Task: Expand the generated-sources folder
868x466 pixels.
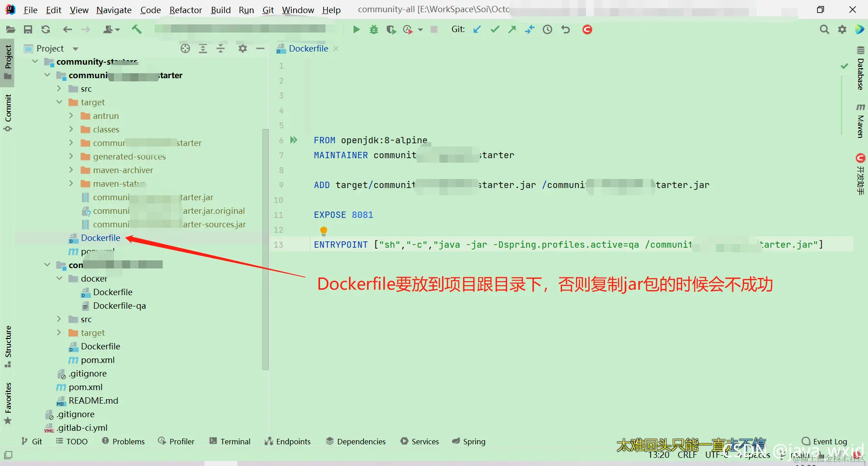Action: [71, 156]
